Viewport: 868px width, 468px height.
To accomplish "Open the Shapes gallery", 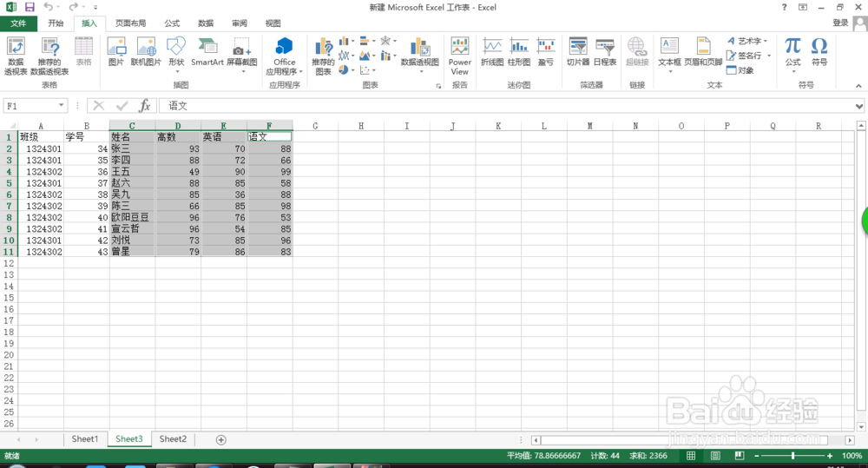I will (176, 55).
